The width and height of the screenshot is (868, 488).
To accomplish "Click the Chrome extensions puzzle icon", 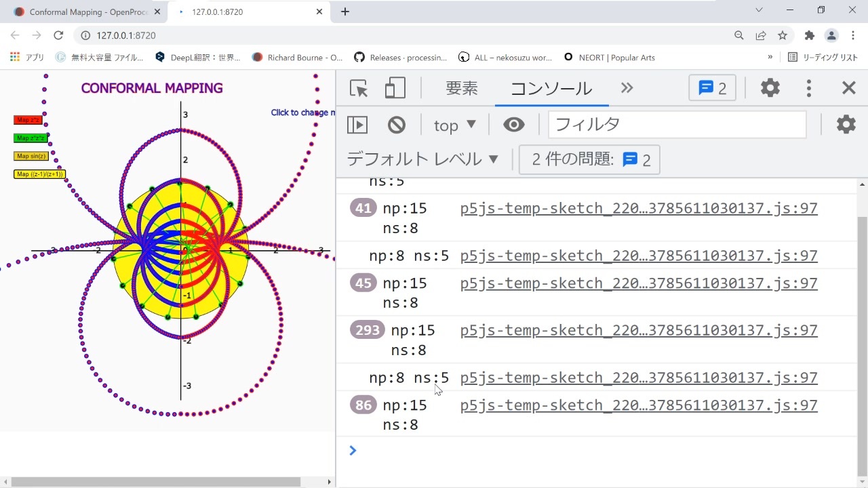I will [809, 34].
